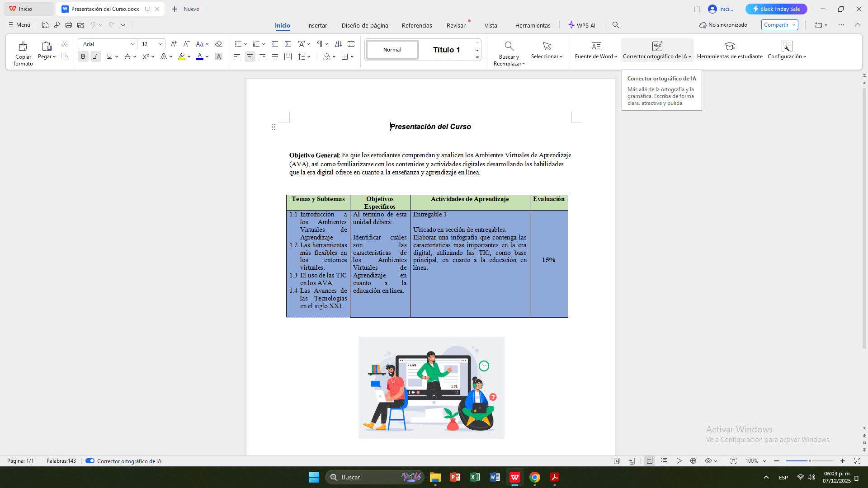Justify text alignment icon

(275, 56)
